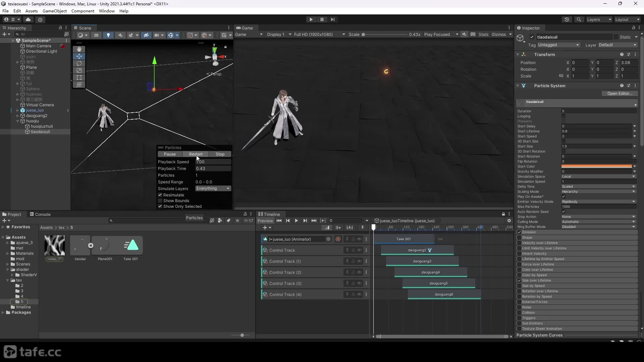Toggle Show Only Selected checkbox

click(x=160, y=206)
